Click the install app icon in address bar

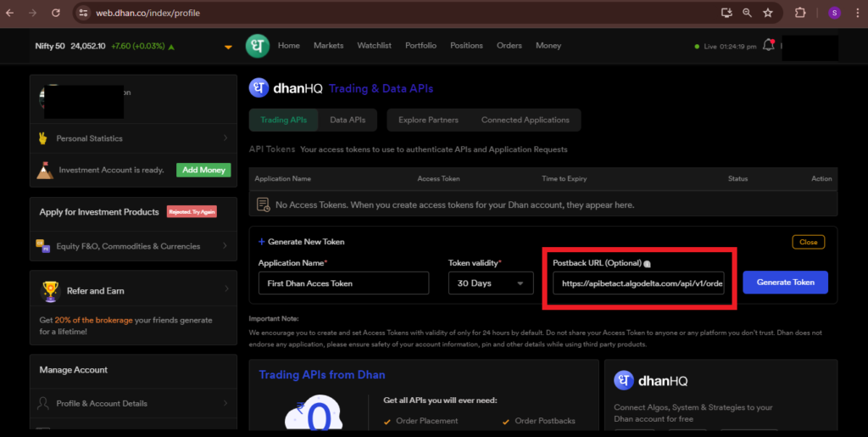click(x=726, y=13)
